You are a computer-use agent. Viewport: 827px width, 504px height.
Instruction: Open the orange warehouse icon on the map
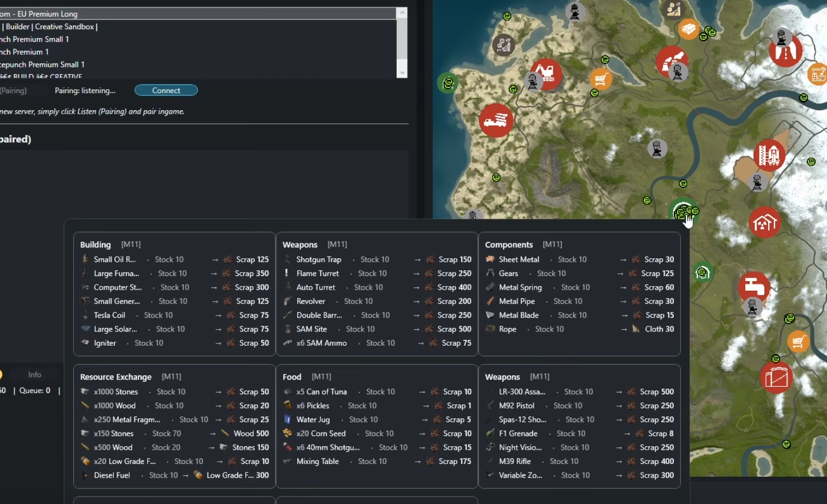pos(689,29)
